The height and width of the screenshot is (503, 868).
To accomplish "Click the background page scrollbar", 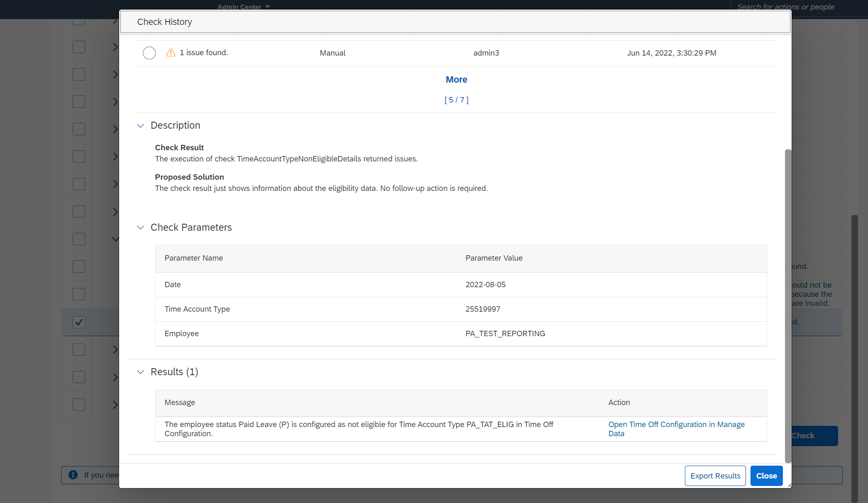I will point(854,359).
